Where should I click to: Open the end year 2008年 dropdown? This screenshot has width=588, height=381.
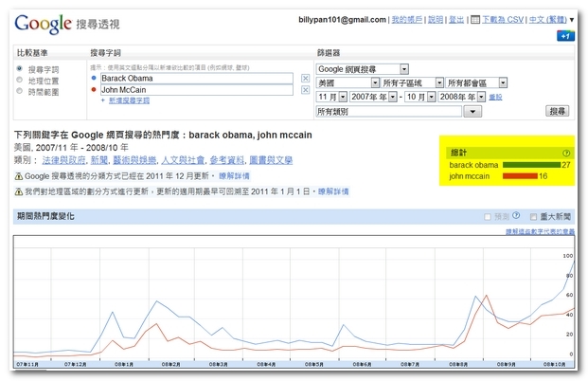coord(462,97)
